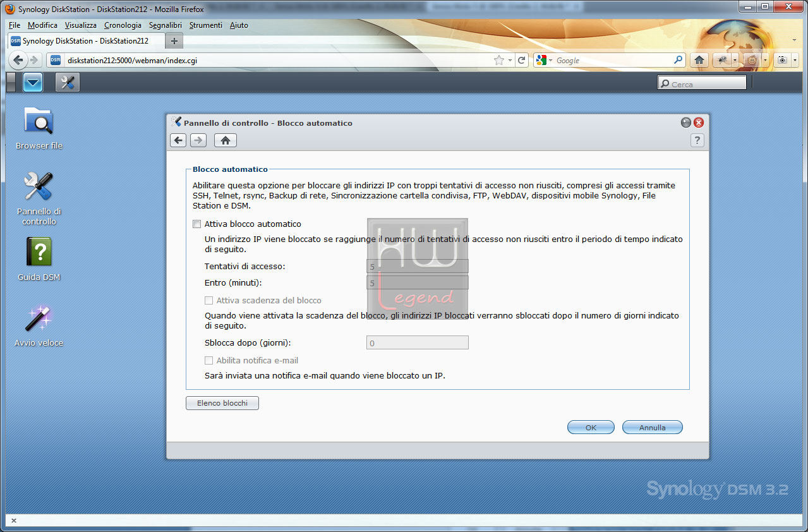Click the Sblocca dopo (giorni) input field
808x532 pixels.
coord(418,343)
